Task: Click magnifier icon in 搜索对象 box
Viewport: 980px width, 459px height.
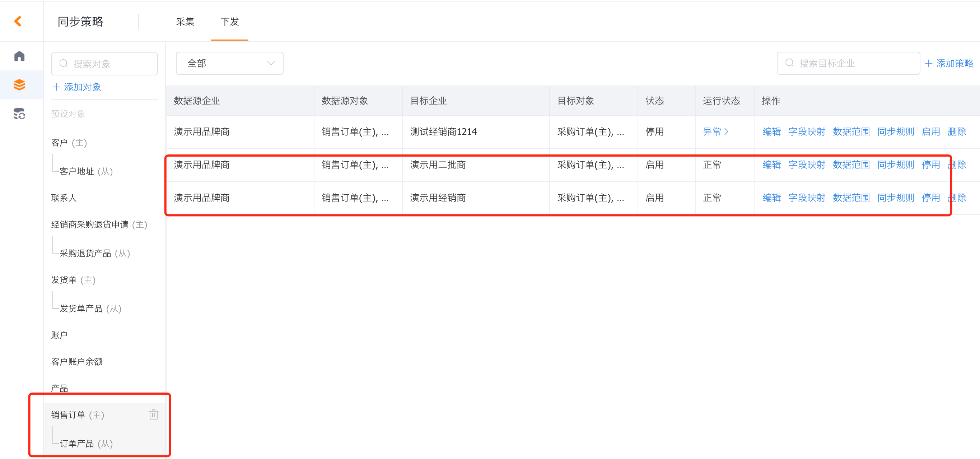Action: 64,64
